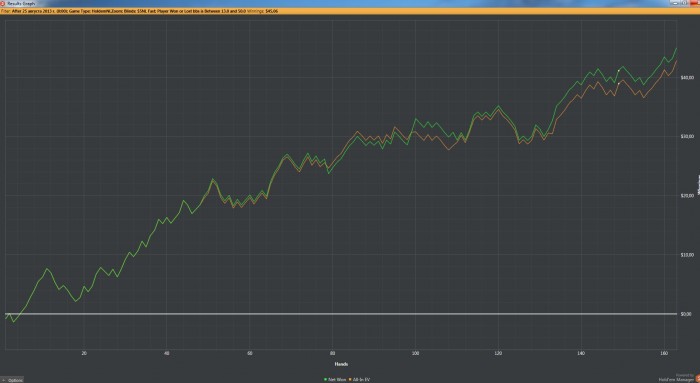Maximize the Results Graph window
Image resolution: width=700 pixels, height=383 pixels.
(684, 3)
